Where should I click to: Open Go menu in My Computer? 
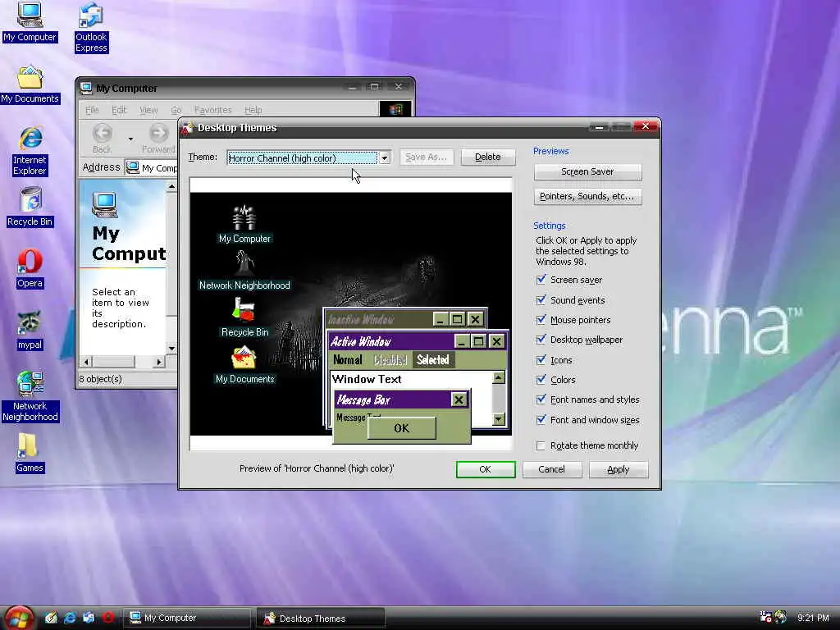tap(176, 110)
